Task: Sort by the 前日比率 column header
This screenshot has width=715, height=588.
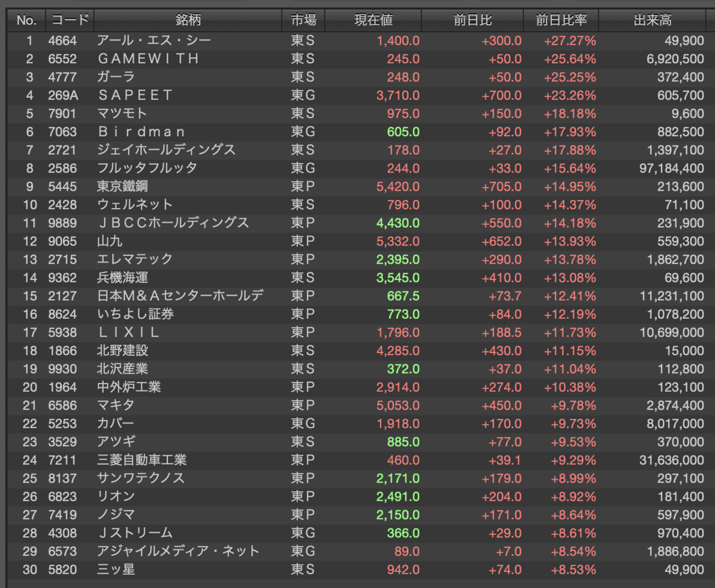Action: (x=561, y=20)
